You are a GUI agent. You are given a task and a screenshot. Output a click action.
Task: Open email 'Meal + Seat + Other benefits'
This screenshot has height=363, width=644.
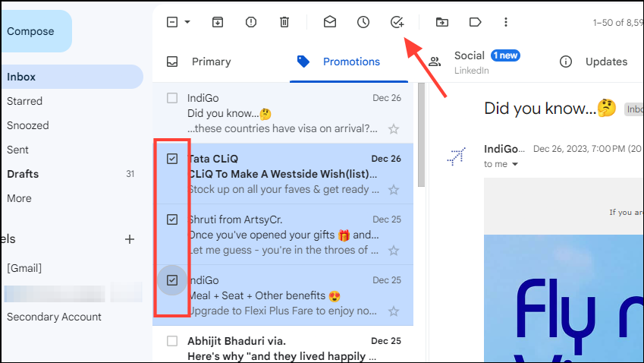click(x=283, y=295)
